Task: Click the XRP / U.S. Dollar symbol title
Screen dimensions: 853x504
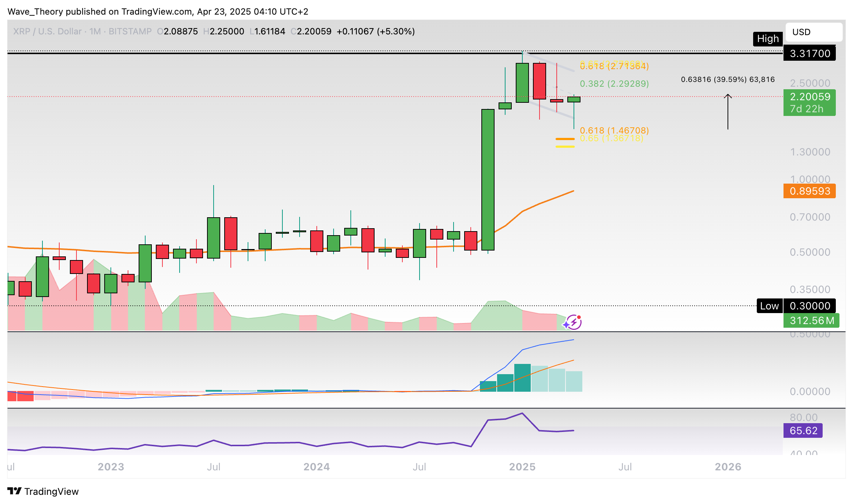Action: 47,31
